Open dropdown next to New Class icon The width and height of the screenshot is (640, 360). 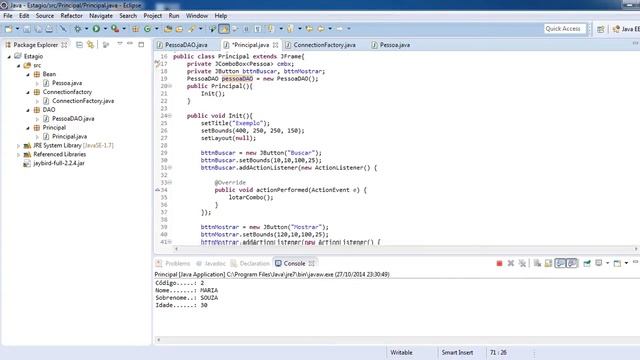point(156,29)
